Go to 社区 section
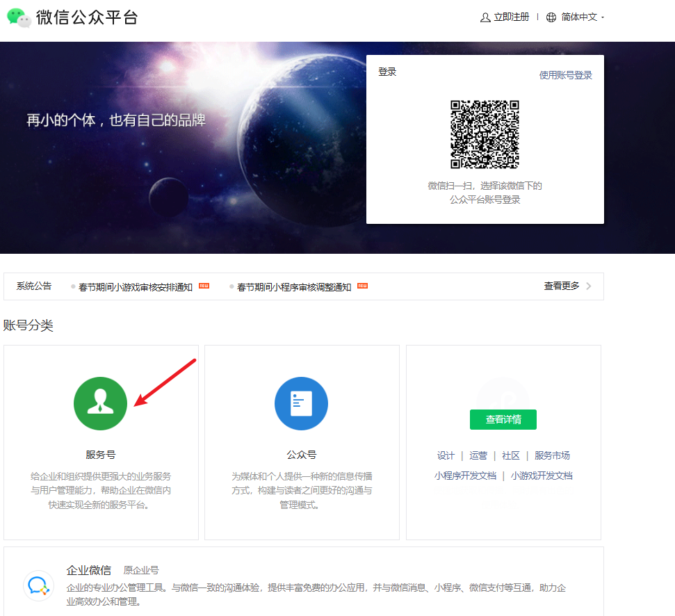 (511, 455)
